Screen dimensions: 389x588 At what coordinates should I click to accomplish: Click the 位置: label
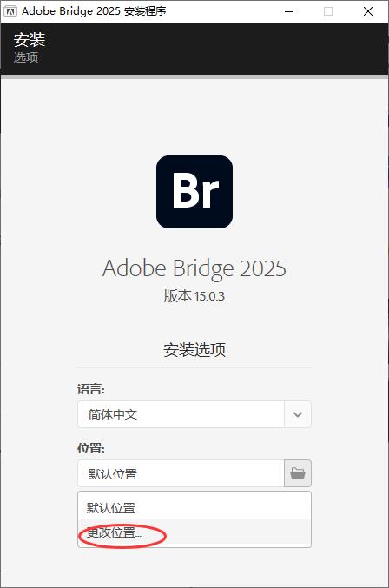point(91,448)
